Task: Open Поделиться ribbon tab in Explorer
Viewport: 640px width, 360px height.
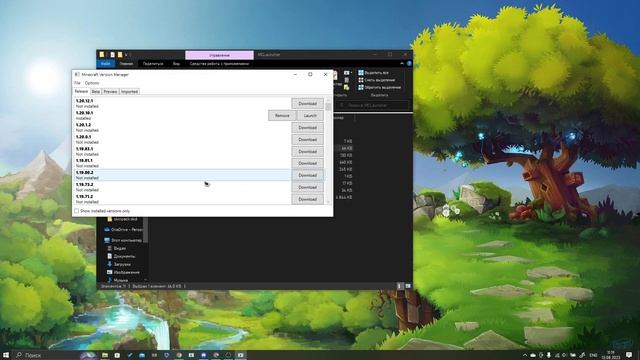Action: [153, 64]
